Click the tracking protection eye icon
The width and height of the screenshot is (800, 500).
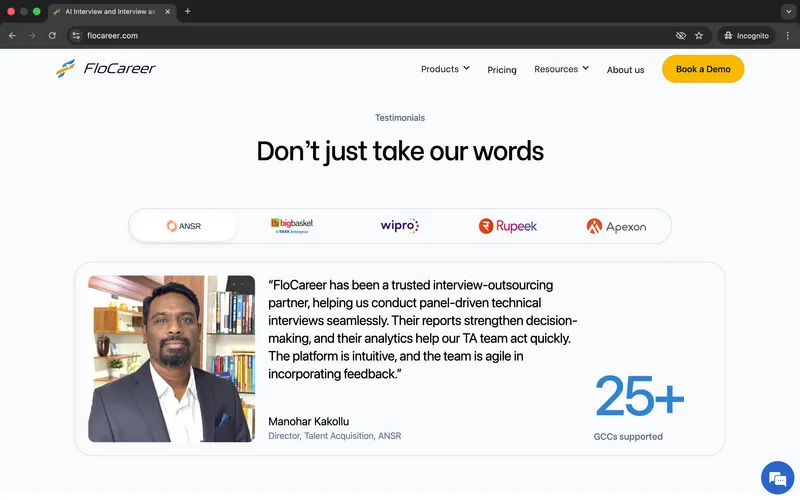[680, 35]
